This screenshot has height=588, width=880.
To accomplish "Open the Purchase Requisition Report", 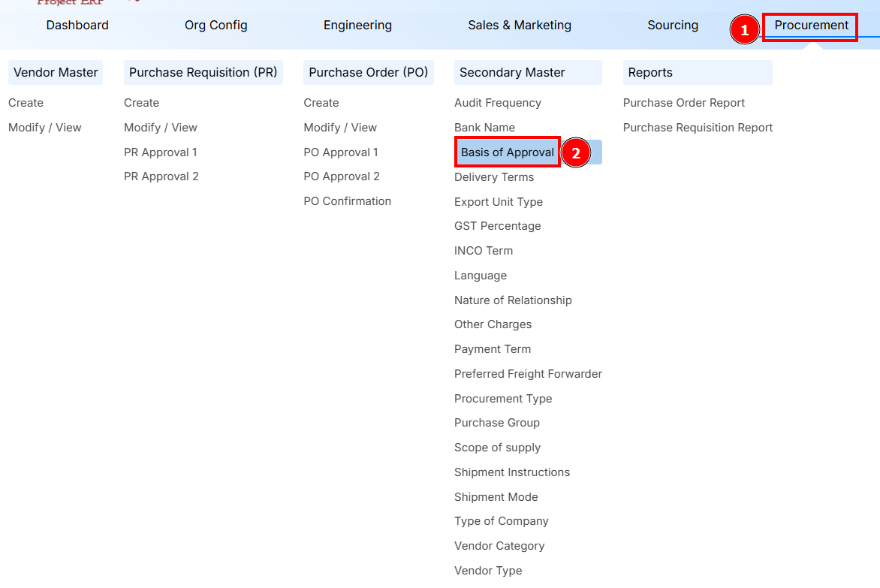I will pos(698,128).
